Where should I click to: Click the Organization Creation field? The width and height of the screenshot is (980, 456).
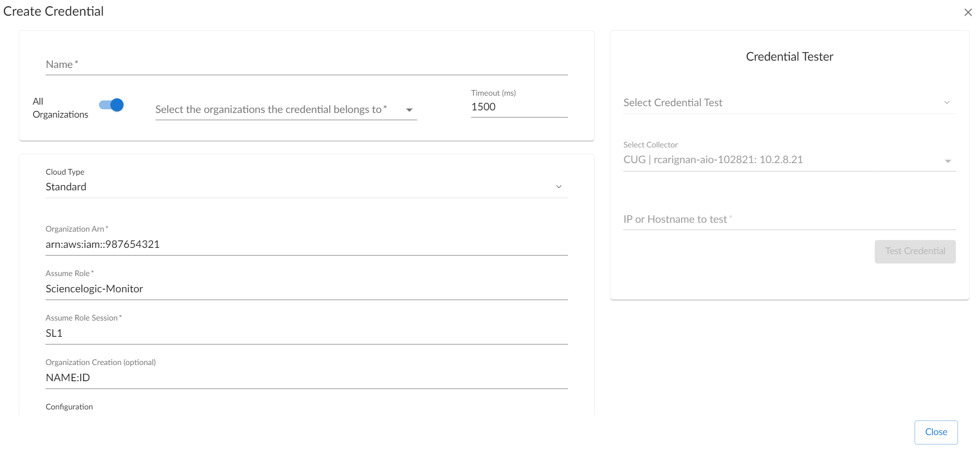tap(306, 378)
